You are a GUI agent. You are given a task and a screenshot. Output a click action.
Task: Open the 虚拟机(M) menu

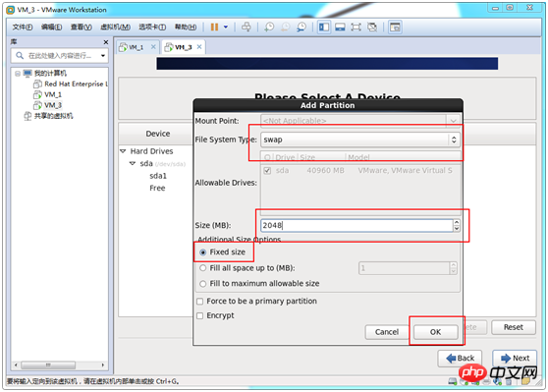(x=115, y=27)
